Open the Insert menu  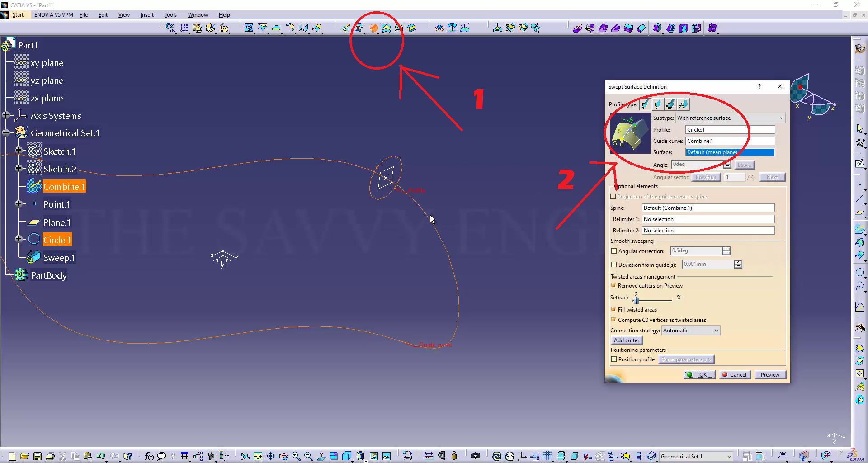pyautogui.click(x=147, y=15)
